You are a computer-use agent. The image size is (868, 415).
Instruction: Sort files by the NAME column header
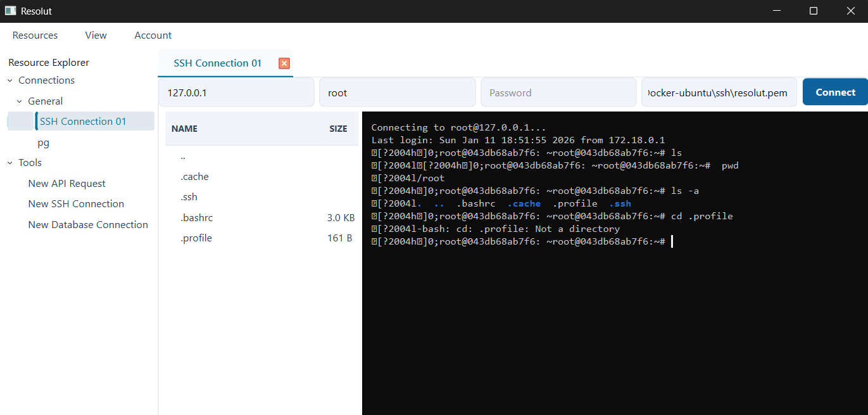pyautogui.click(x=184, y=129)
